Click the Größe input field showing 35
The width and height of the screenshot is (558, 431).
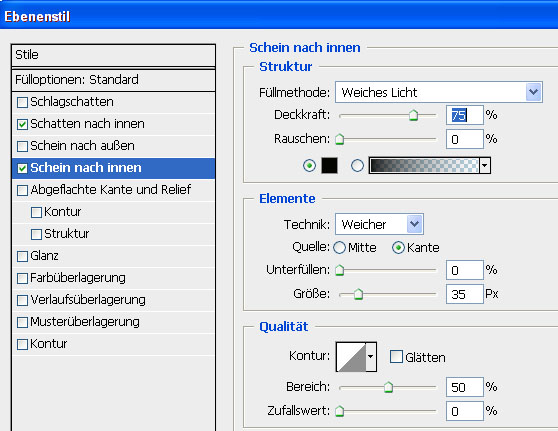pos(464,294)
